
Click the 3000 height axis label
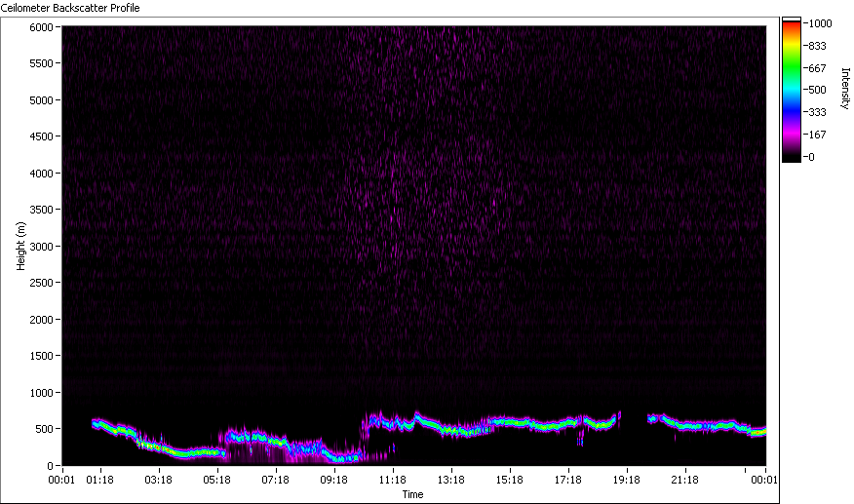[x=41, y=247]
